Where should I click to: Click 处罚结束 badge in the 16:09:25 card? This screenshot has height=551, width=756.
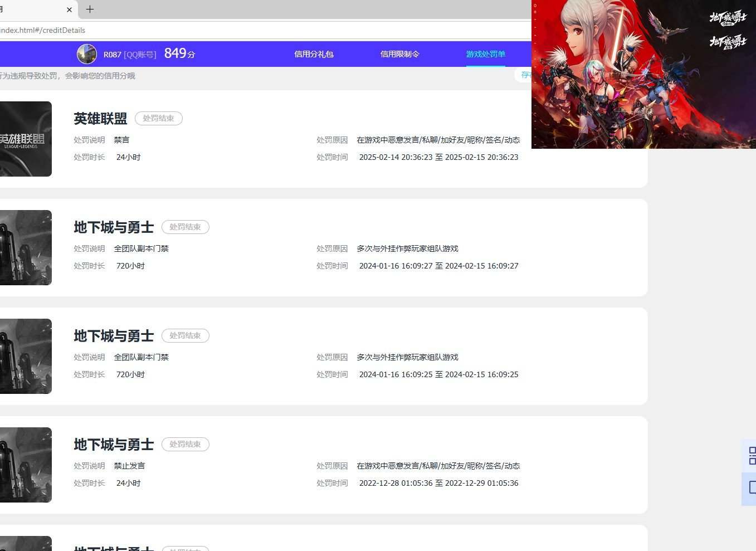tap(186, 335)
